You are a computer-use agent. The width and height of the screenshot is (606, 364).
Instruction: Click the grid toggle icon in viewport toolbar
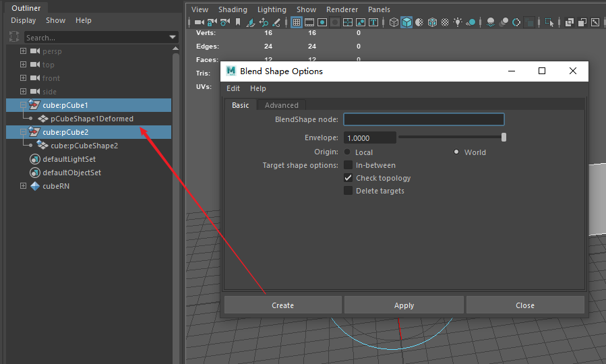tap(296, 22)
